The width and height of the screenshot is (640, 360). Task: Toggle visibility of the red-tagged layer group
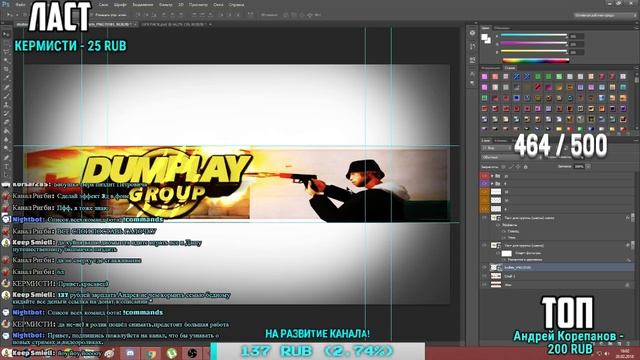(x=484, y=176)
